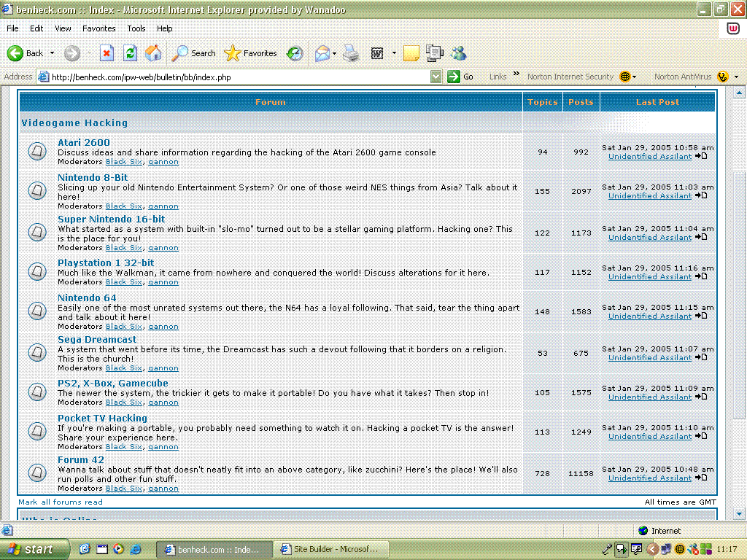Open the Sega Dreamcast forum link
The height and width of the screenshot is (560, 747).
click(97, 340)
